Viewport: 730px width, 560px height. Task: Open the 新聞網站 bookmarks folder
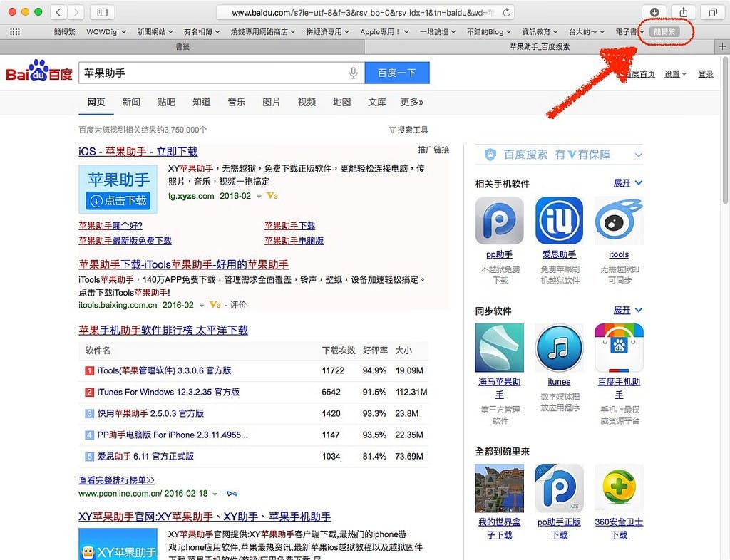tap(155, 31)
